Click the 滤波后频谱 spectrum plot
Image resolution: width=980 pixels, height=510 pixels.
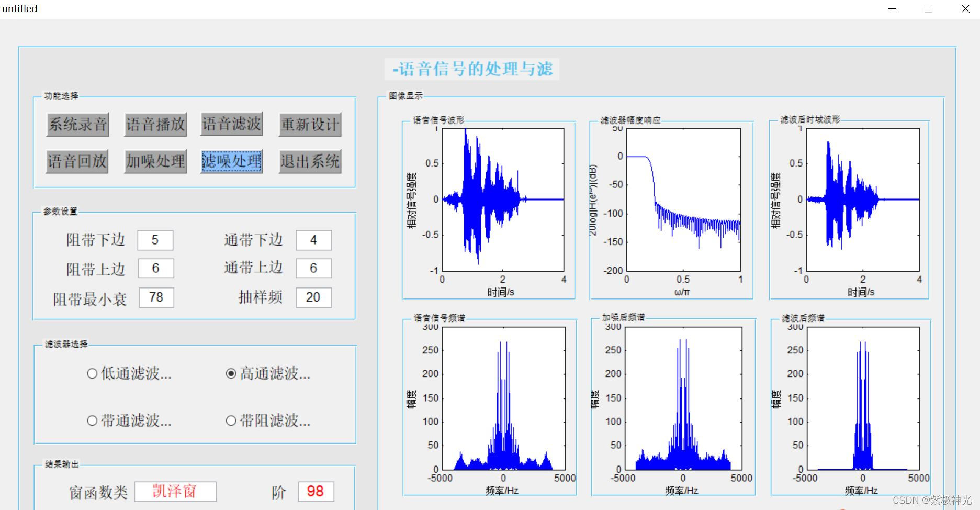[x=863, y=398]
